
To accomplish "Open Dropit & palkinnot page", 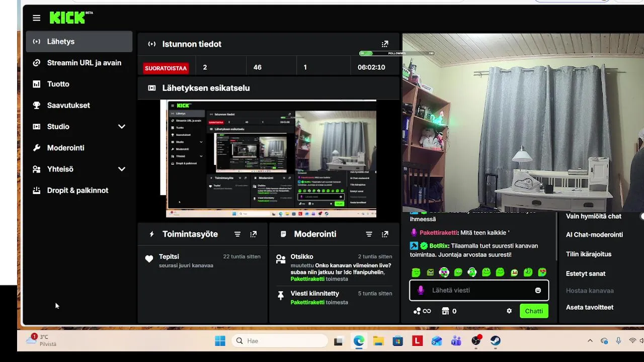I will pos(79,191).
